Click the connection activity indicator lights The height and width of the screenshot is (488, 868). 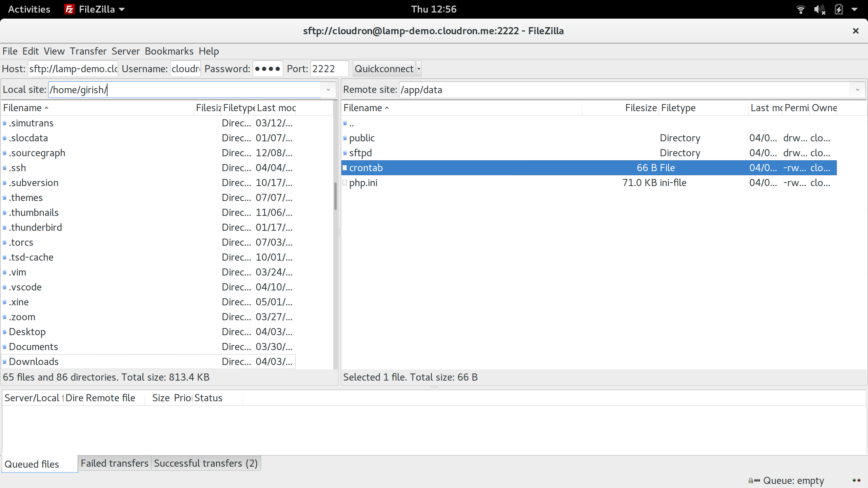click(856, 480)
